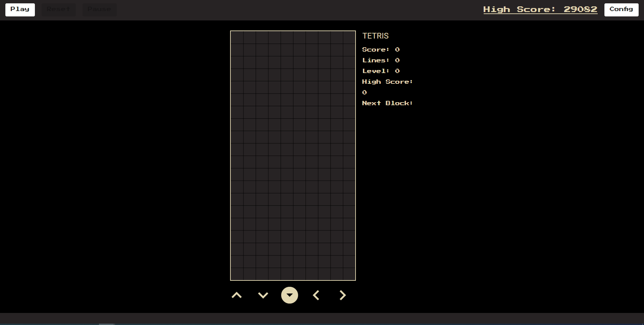Click the Score: 0 label
Screen dimensions: 644x325
[x=381, y=50]
